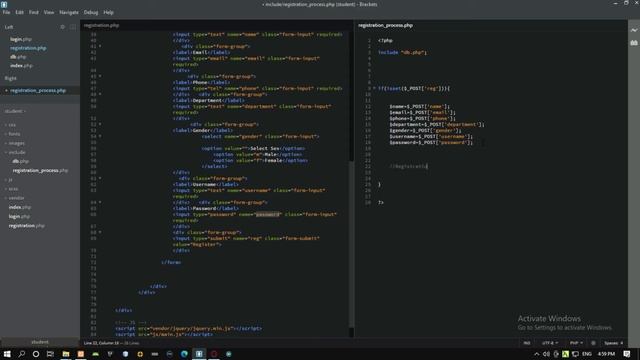Click the volume icon in system tray
Screen dimensions: 640x360
(x=546, y=354)
